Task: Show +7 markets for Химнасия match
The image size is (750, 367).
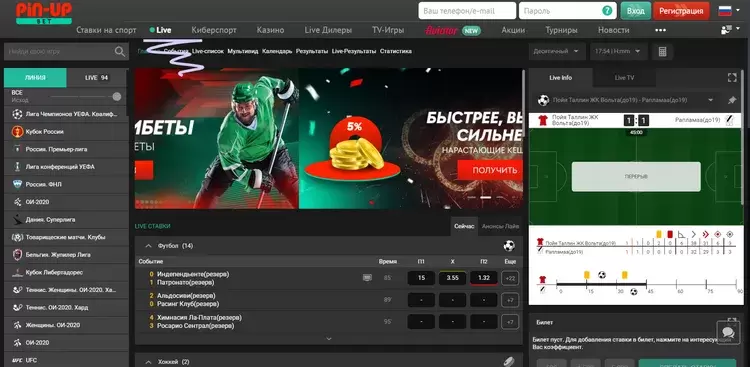Action: coord(510,322)
